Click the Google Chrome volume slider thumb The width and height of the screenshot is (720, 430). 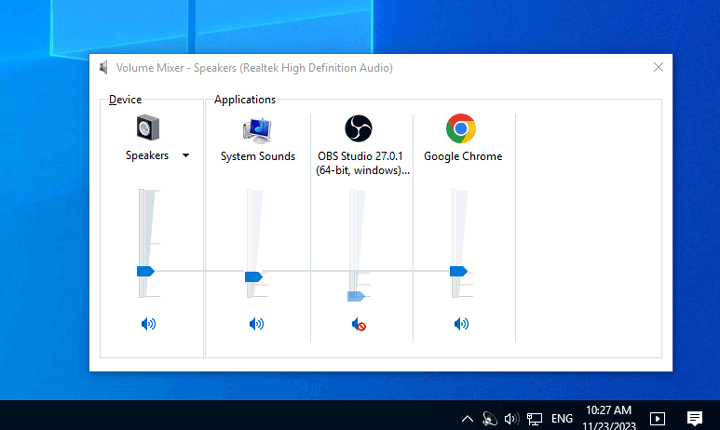(458, 271)
